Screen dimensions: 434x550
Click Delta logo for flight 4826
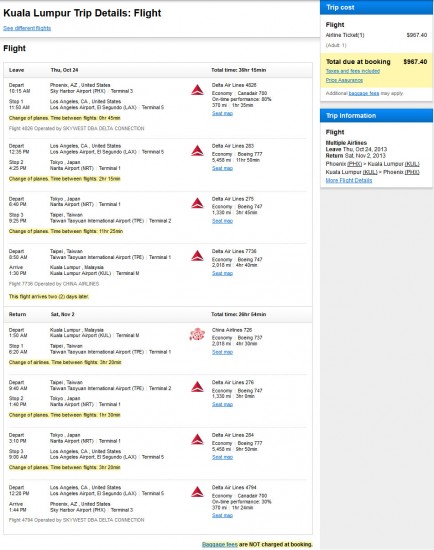click(197, 90)
